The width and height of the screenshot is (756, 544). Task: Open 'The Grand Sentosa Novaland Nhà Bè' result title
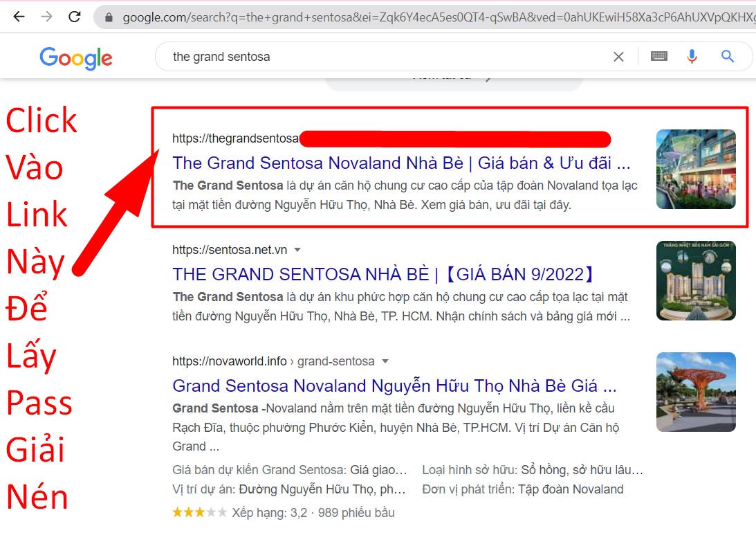click(402, 163)
